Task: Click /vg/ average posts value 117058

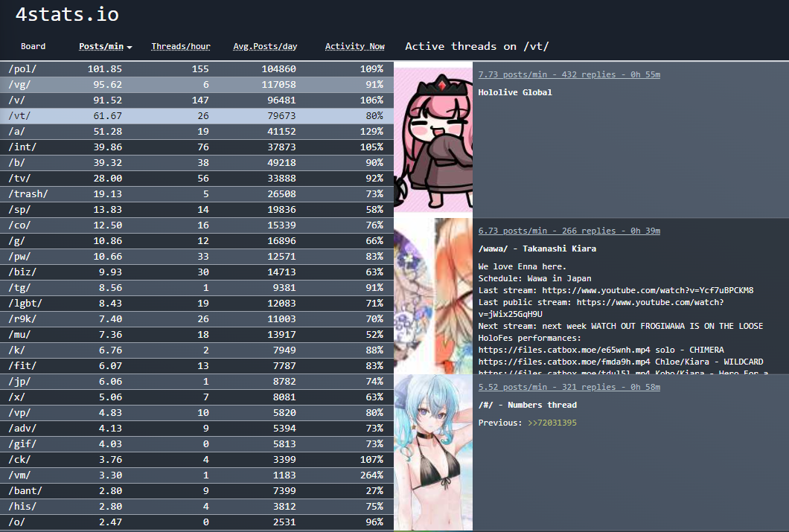Action: pyautogui.click(x=278, y=85)
